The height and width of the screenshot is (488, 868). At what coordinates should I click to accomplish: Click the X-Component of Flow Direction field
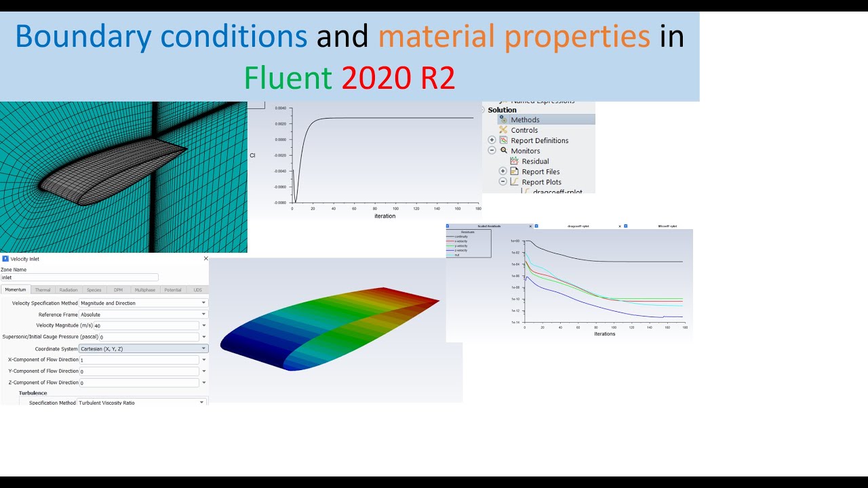[x=139, y=360]
